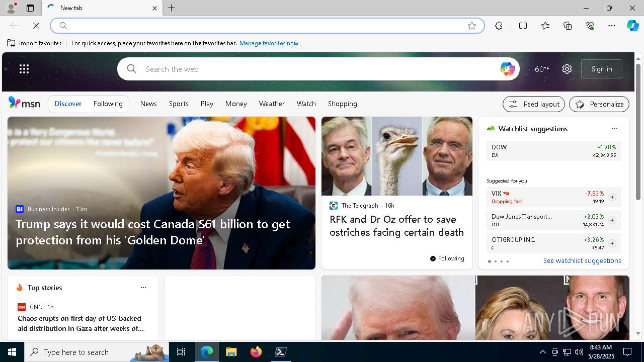Open Task View on taskbar
644x362 pixels.
pyautogui.click(x=181, y=352)
